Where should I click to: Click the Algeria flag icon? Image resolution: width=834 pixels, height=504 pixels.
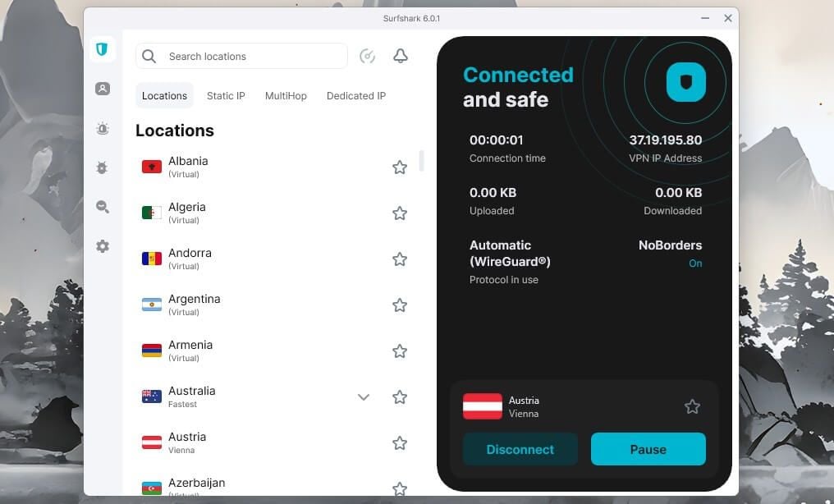(152, 213)
